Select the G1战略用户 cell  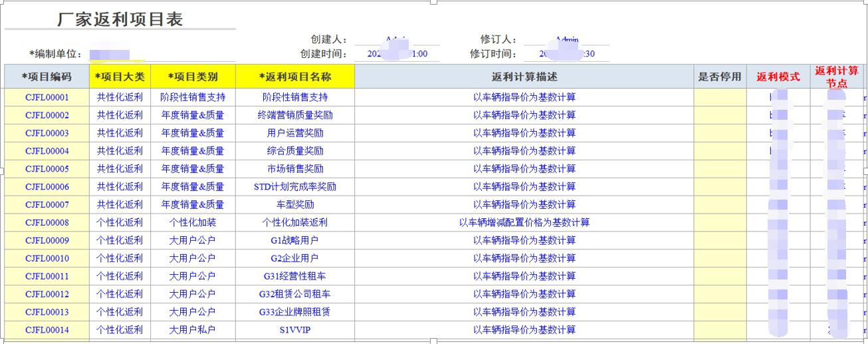click(x=295, y=240)
